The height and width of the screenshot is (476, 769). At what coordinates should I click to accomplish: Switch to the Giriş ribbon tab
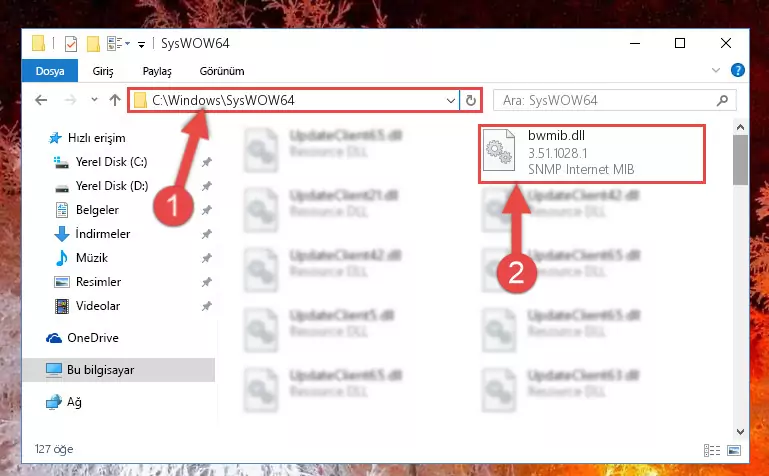[x=103, y=71]
